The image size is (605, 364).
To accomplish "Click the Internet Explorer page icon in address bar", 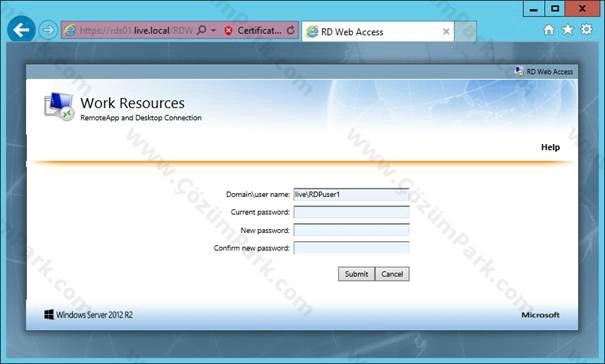I will pos(70,30).
